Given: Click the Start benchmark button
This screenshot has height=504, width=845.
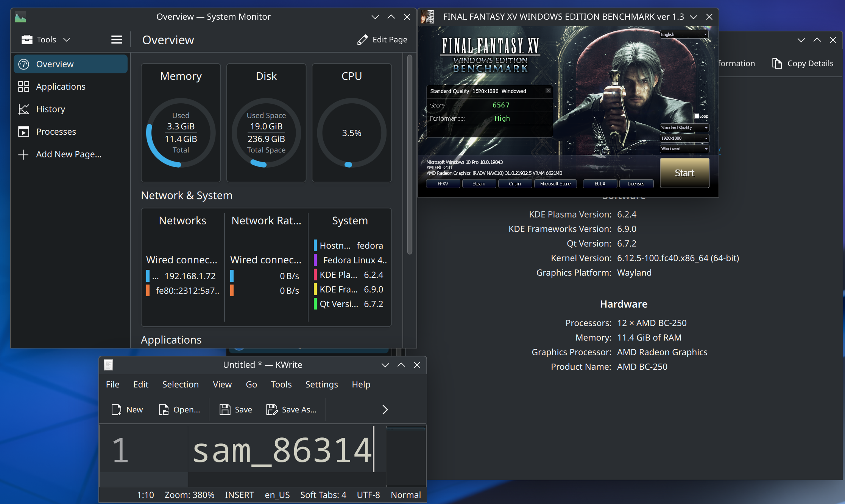Looking at the screenshot, I should click(x=684, y=173).
